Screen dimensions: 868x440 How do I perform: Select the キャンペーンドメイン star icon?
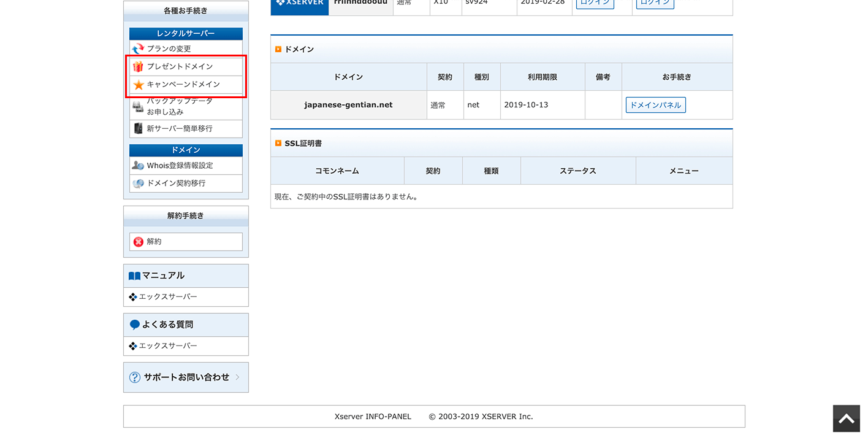pyautogui.click(x=139, y=85)
